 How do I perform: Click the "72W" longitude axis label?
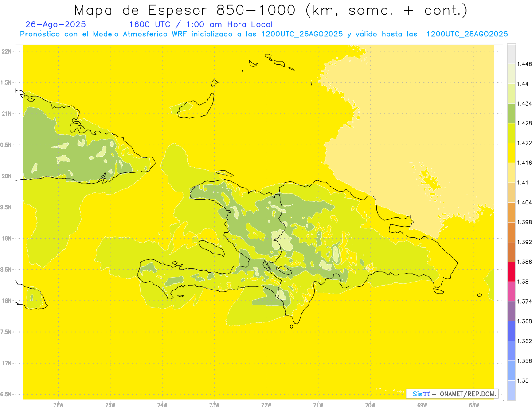[x=266, y=405]
